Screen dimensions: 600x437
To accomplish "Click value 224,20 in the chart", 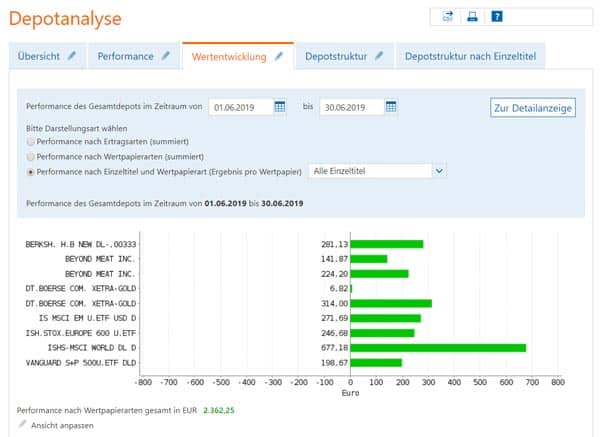I will [x=334, y=274].
